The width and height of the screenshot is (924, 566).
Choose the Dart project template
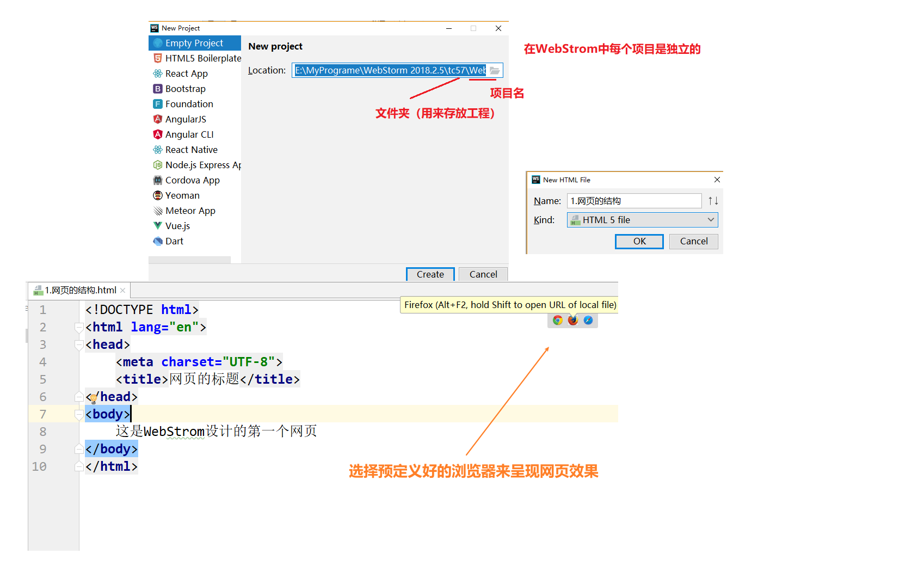(194, 241)
